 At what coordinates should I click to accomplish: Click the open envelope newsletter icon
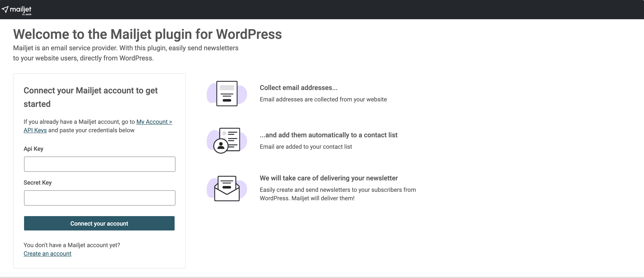point(227,188)
